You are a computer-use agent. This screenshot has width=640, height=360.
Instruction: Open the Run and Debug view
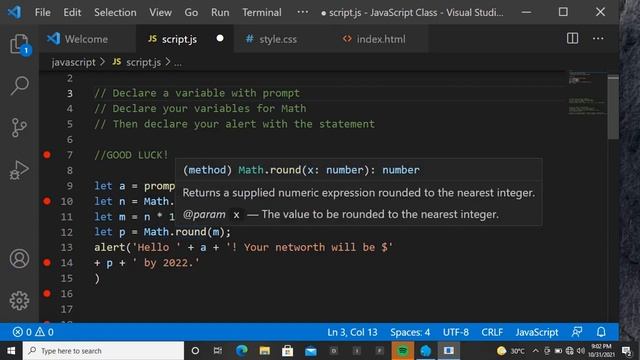pyautogui.click(x=19, y=170)
